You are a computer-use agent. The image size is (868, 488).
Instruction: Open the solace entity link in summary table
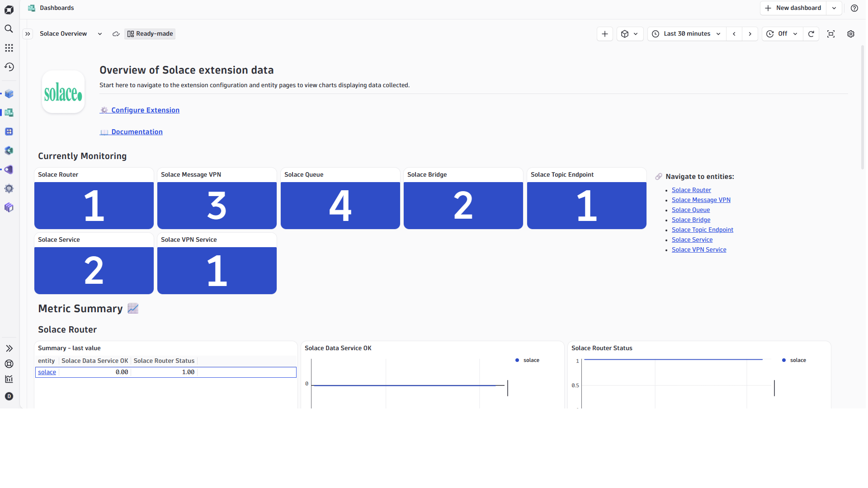click(x=47, y=372)
